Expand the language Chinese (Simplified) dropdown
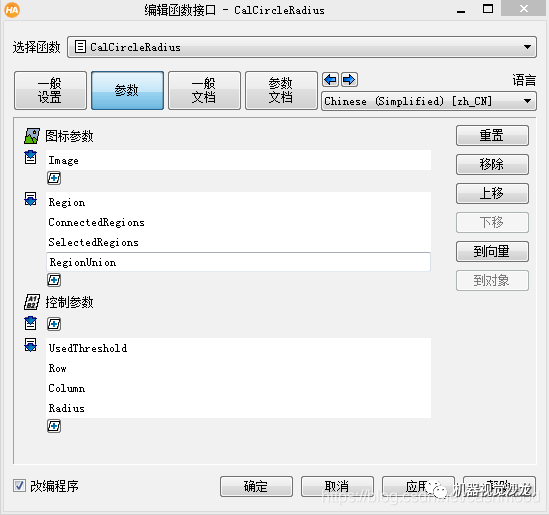The height and width of the screenshot is (515, 549). pos(429,101)
